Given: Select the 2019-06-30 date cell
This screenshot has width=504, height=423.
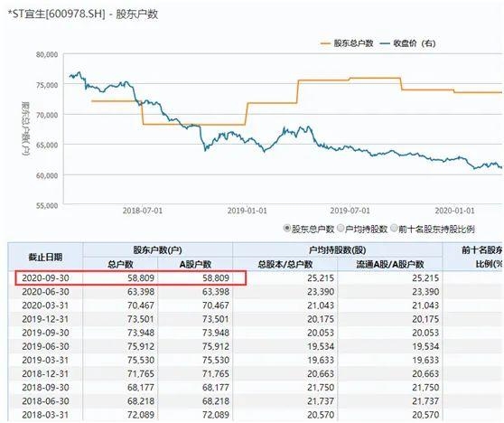Looking at the screenshot, I should point(45,346).
